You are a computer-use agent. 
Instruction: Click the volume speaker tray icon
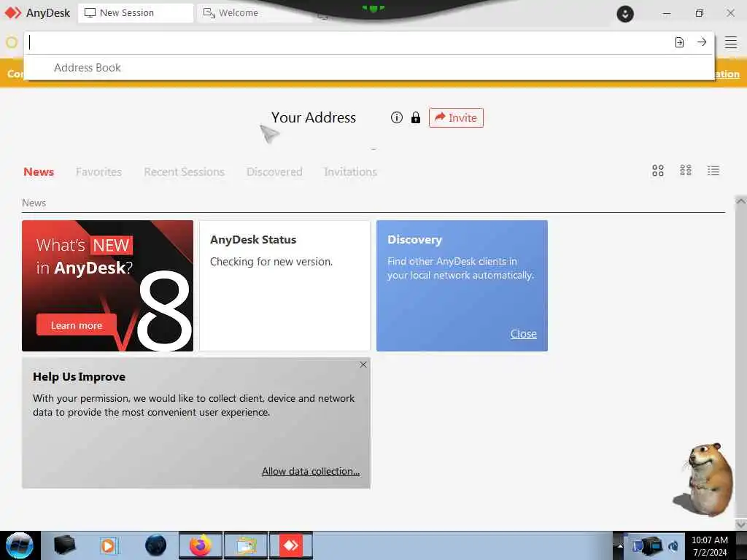coord(673,546)
